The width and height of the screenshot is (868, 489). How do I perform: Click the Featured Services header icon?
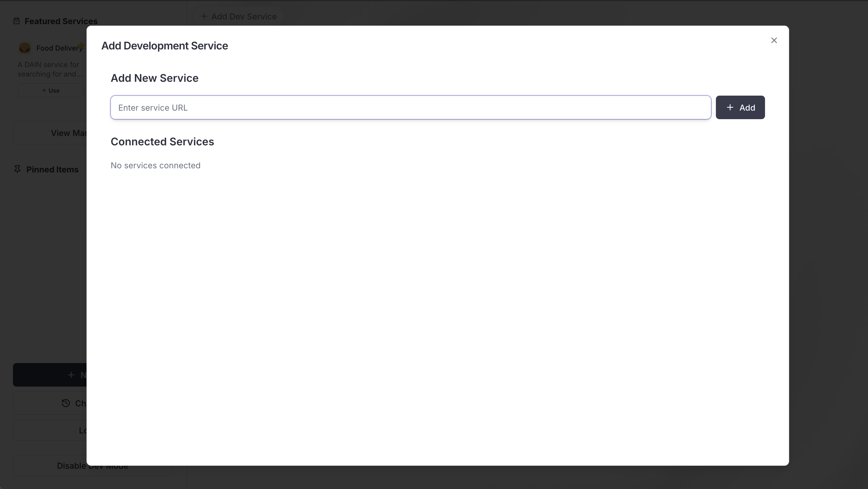tap(16, 21)
